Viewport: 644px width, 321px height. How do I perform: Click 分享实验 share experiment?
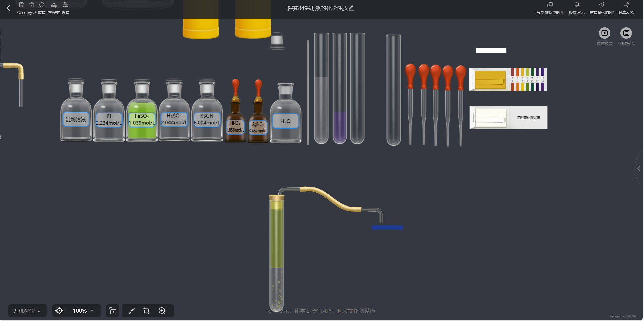coord(626,8)
